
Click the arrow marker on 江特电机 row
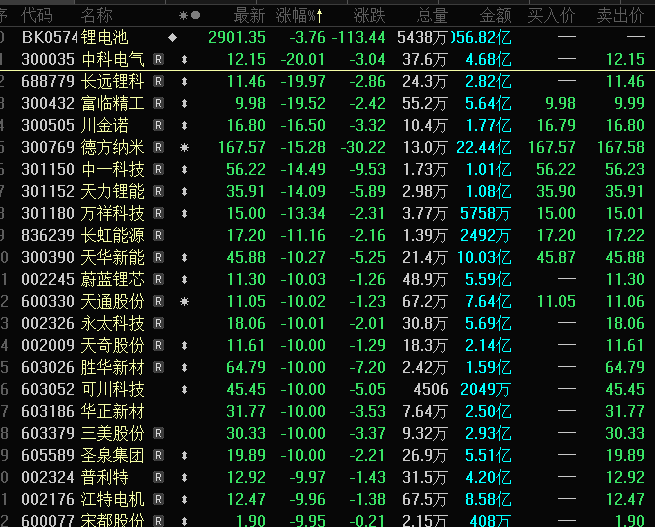184,499
